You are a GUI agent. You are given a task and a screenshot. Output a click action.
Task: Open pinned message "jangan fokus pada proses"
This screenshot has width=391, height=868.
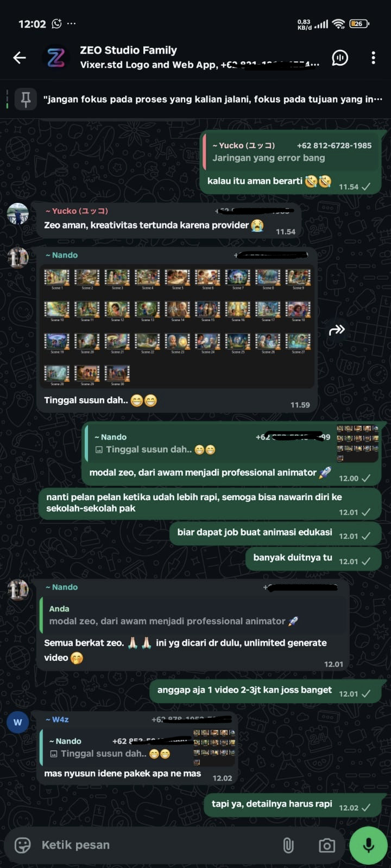pyautogui.click(x=212, y=99)
